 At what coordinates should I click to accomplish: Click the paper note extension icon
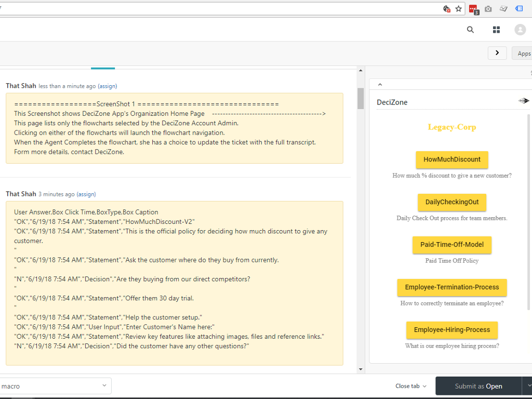click(503, 9)
